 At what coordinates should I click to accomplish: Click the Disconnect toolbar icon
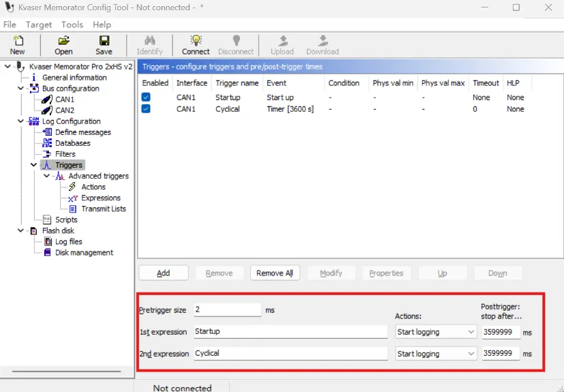click(x=236, y=40)
